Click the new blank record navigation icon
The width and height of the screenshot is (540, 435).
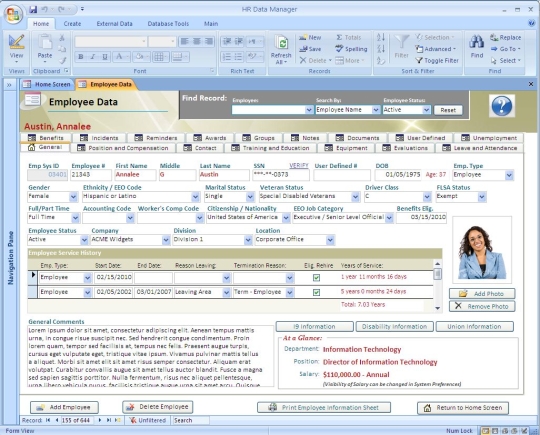coord(118,420)
